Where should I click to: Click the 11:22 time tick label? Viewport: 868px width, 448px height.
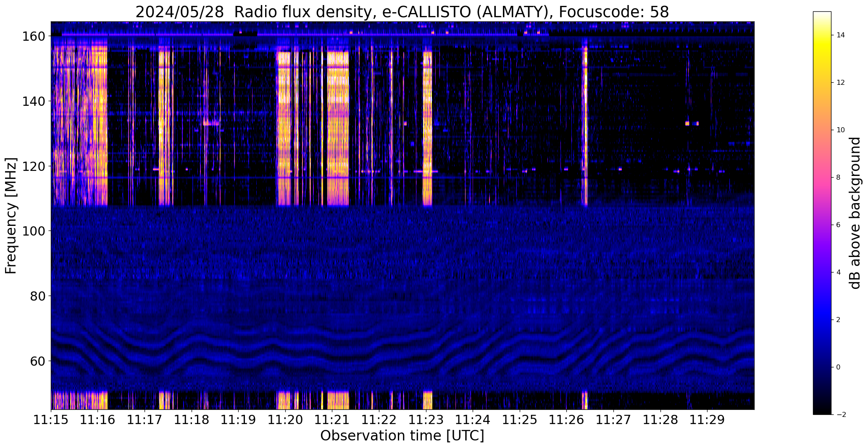(379, 419)
